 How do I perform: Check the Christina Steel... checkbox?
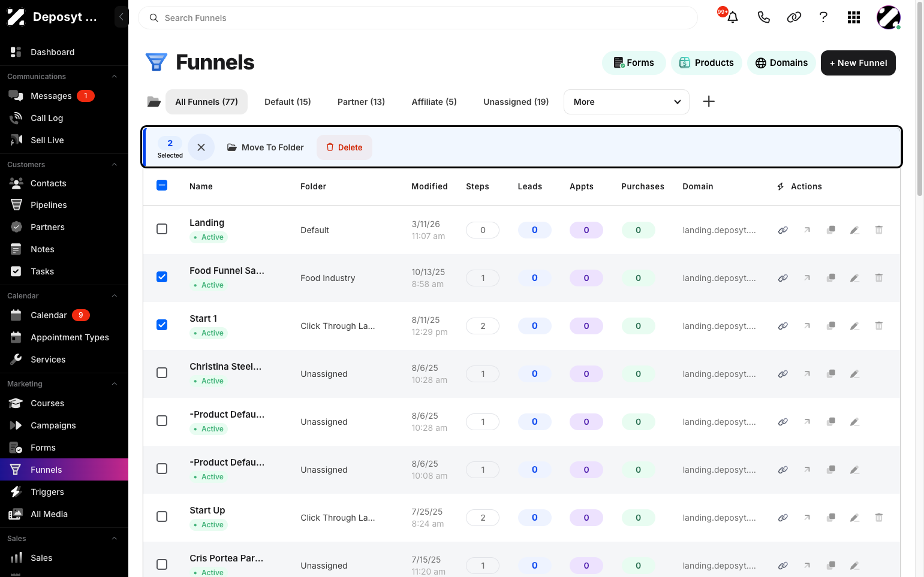click(x=162, y=373)
